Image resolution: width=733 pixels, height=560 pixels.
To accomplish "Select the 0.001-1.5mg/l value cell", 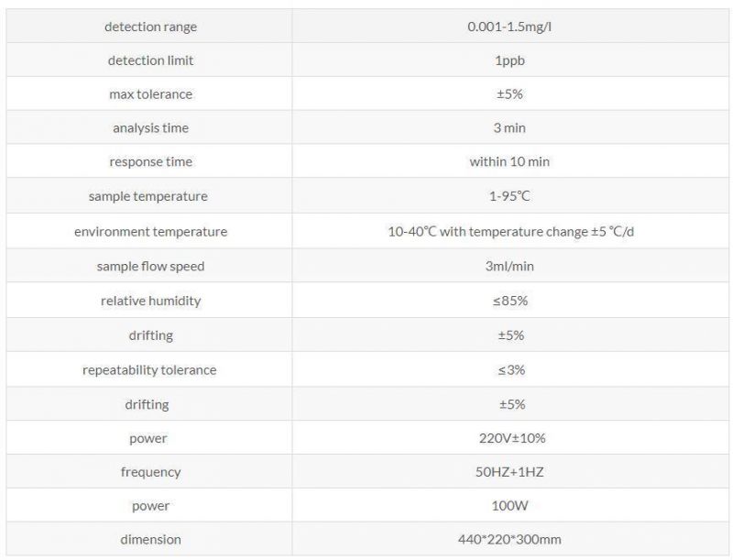I will [510, 27].
